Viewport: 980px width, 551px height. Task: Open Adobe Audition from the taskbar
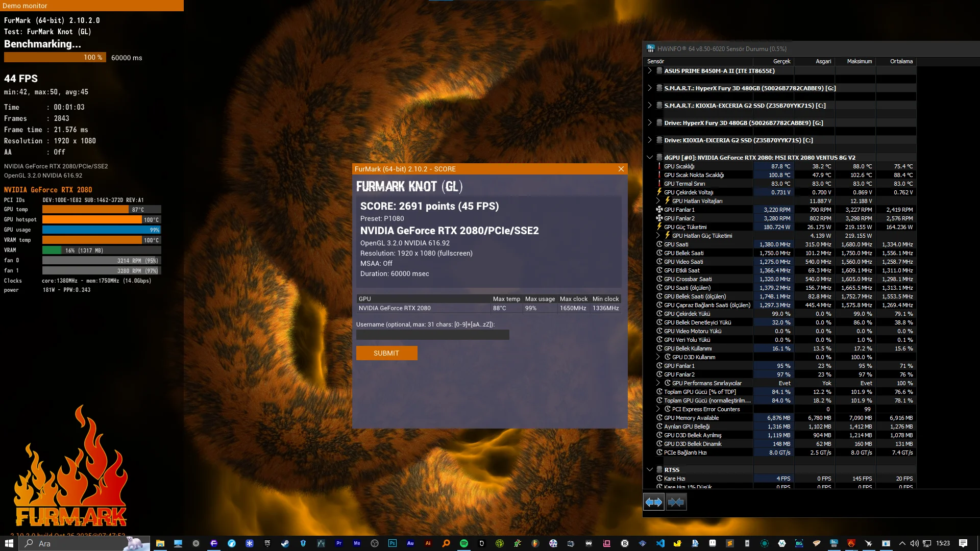pos(410,543)
